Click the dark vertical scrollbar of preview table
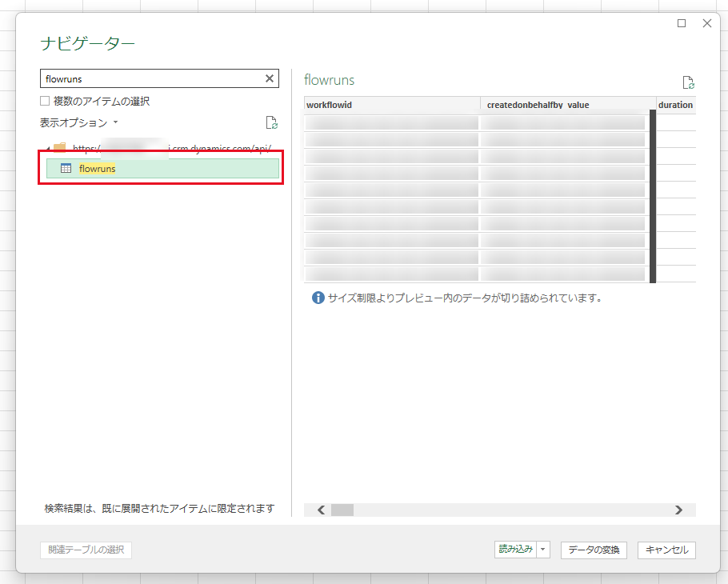 [x=652, y=196]
